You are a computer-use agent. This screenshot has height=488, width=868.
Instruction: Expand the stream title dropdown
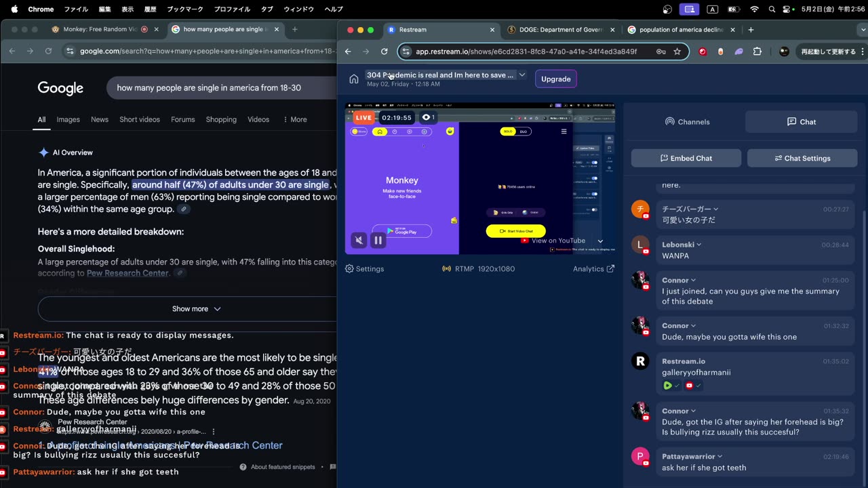coord(522,75)
